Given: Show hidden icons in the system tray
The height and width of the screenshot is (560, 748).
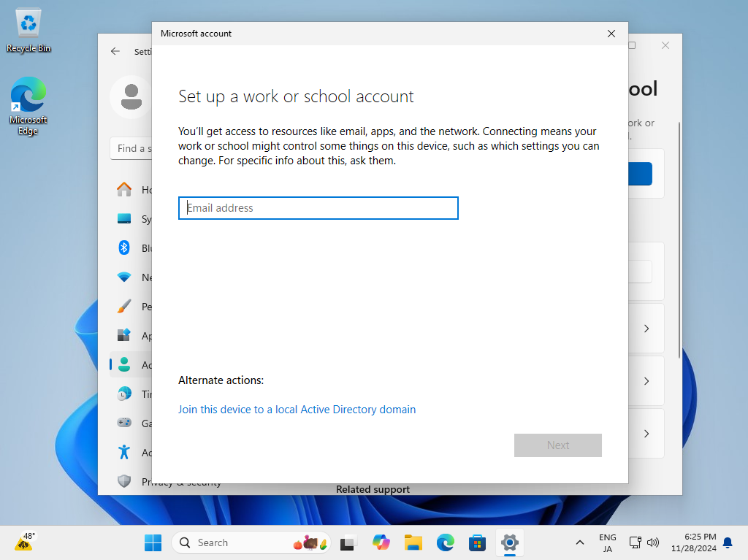Looking at the screenshot, I should [580, 542].
